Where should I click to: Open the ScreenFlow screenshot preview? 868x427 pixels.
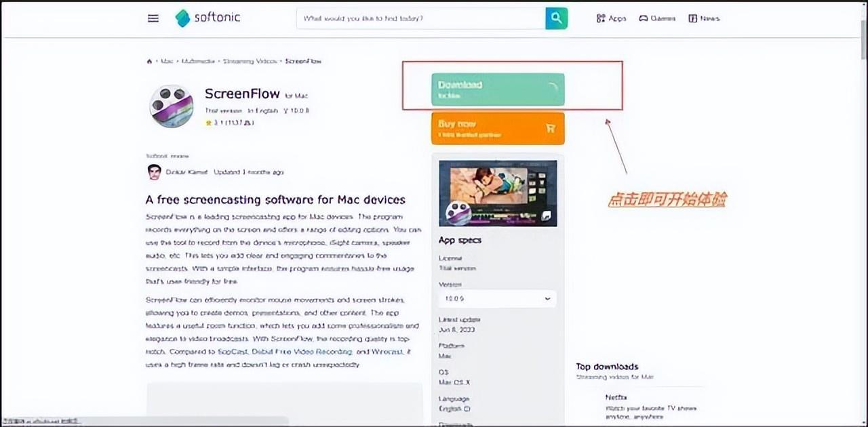[498, 193]
